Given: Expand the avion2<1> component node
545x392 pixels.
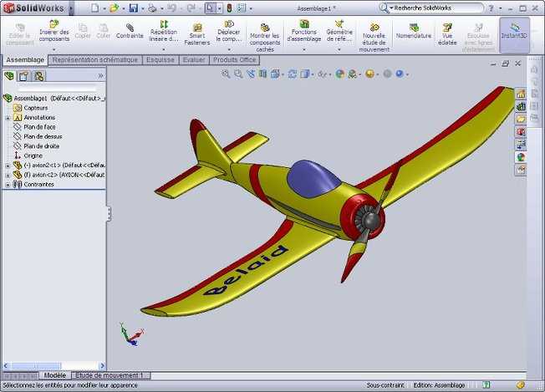Looking at the screenshot, I should (8, 165).
